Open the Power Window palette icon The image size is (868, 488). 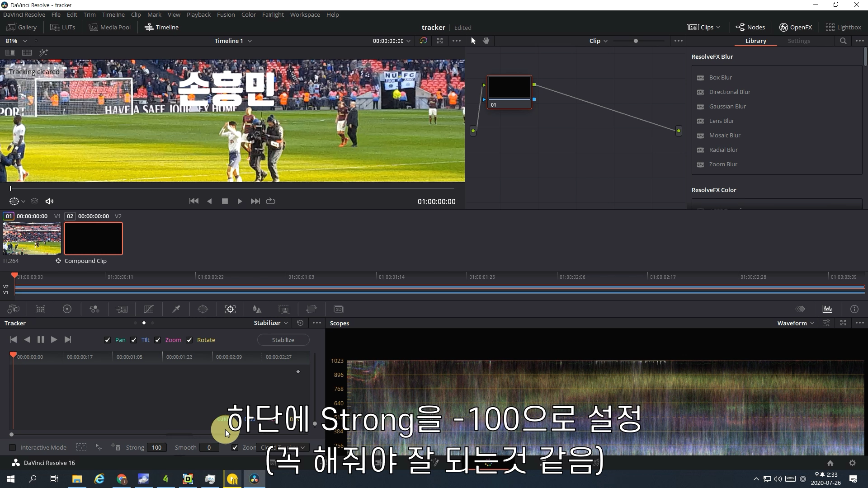(x=203, y=309)
